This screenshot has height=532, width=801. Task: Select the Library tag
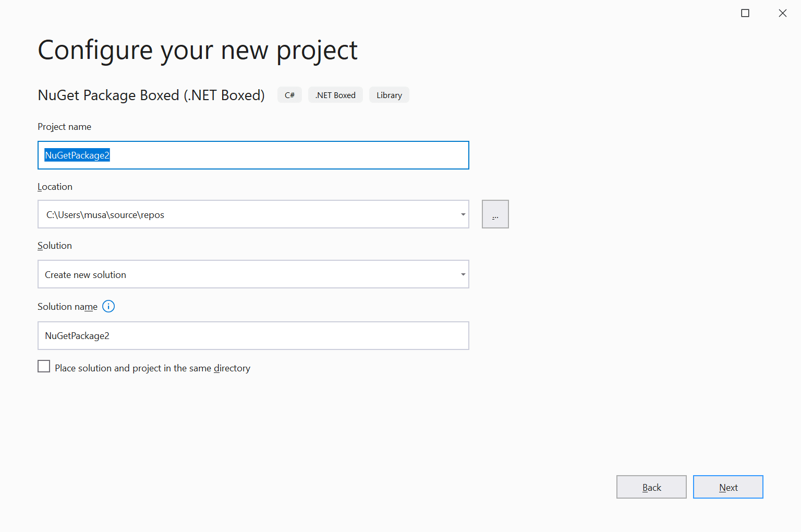pos(389,94)
